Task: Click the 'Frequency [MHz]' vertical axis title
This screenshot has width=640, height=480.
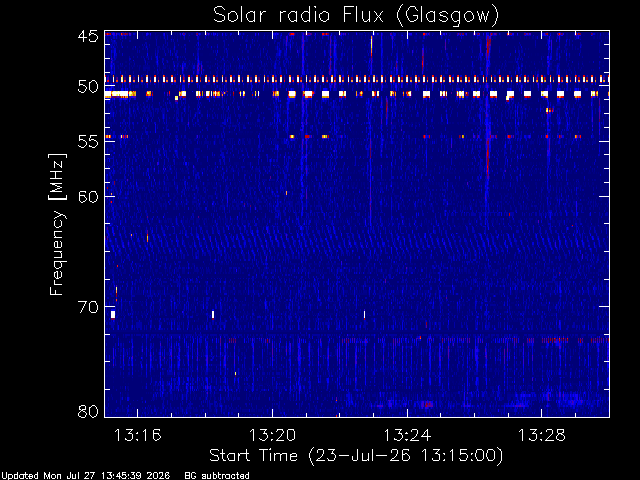Action: pyautogui.click(x=57, y=224)
